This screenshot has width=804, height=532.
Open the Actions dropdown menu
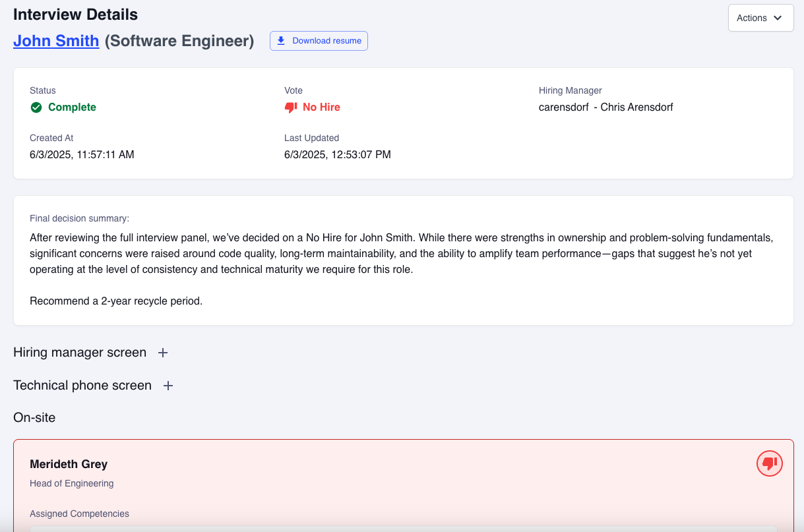tap(760, 18)
